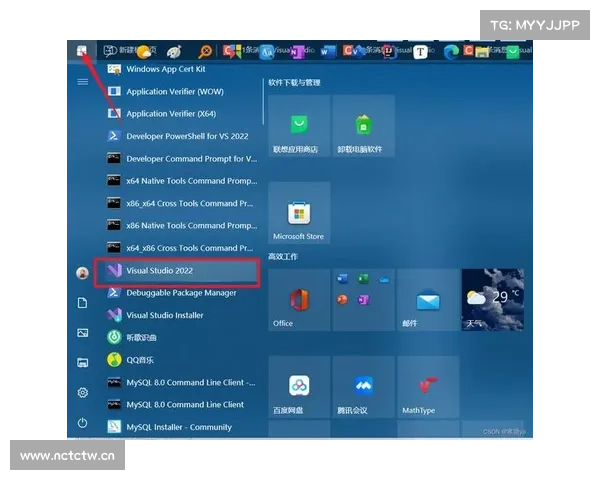This screenshot has height=480, width=600.
Task: Open x64 Native Tools Command Prompt
Action: [x=180, y=181]
